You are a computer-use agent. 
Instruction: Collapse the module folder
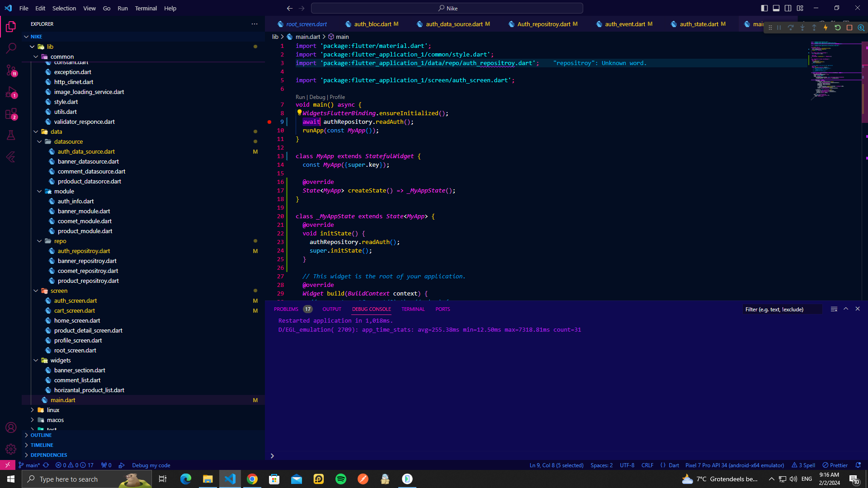coord(39,191)
